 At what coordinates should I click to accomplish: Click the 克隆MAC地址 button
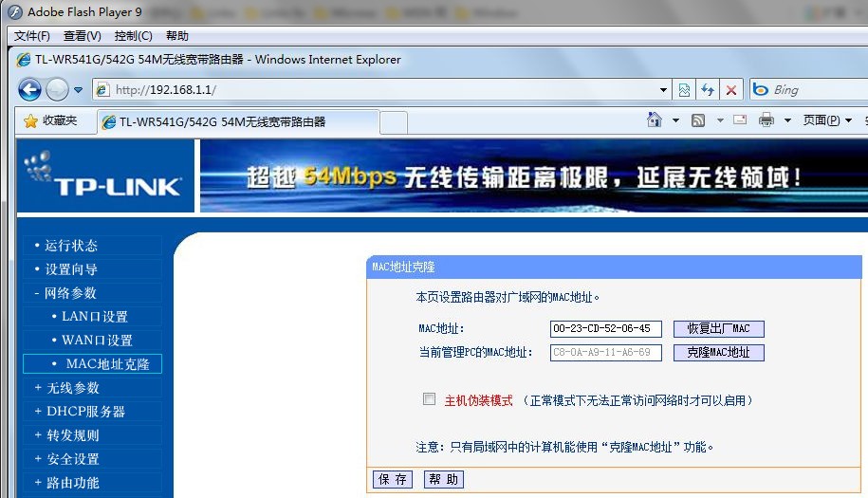(718, 353)
